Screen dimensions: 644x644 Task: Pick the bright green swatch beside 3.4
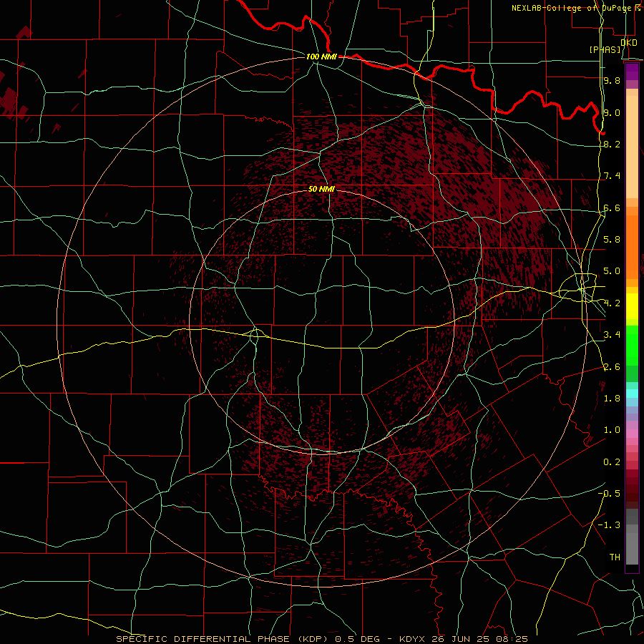click(632, 346)
